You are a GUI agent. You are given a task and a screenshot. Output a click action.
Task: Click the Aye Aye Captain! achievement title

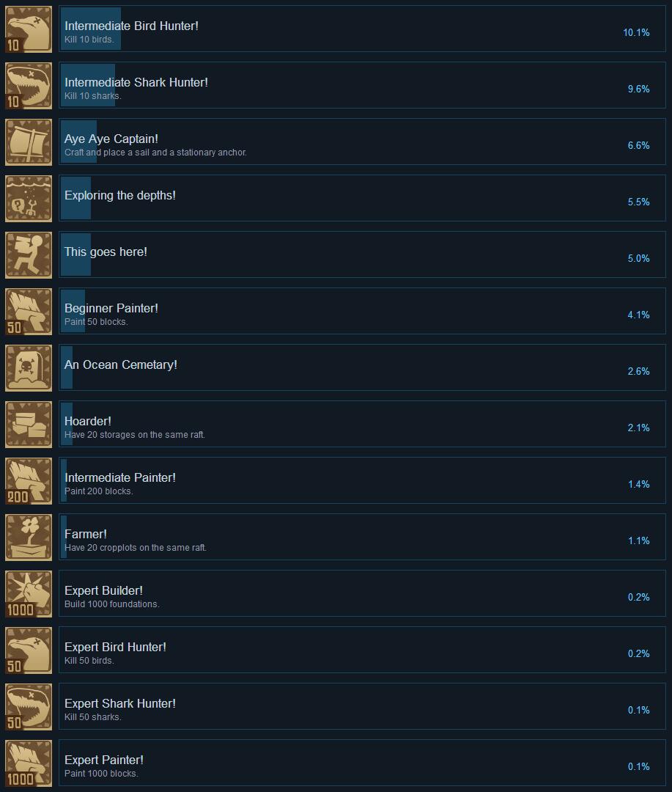tap(111, 139)
